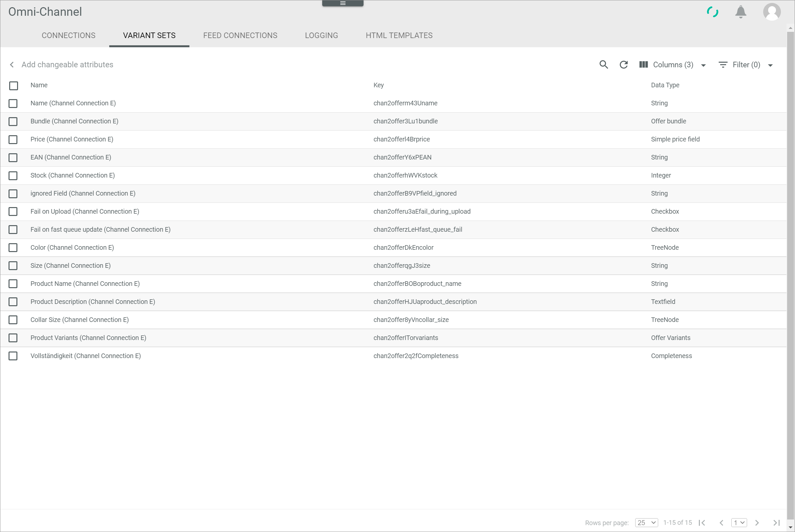Switch to the VARIANT SETS tab
This screenshot has width=795, height=532.
click(149, 35)
